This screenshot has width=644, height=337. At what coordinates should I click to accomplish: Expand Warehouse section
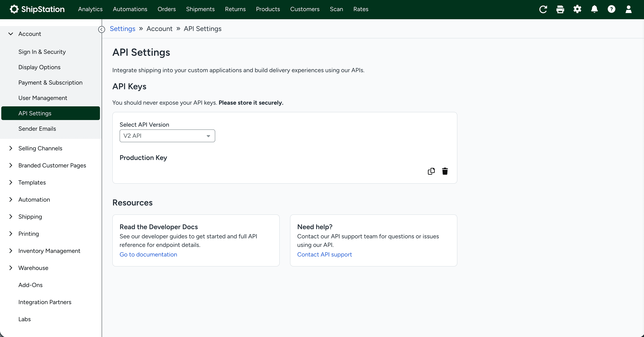pyautogui.click(x=11, y=268)
